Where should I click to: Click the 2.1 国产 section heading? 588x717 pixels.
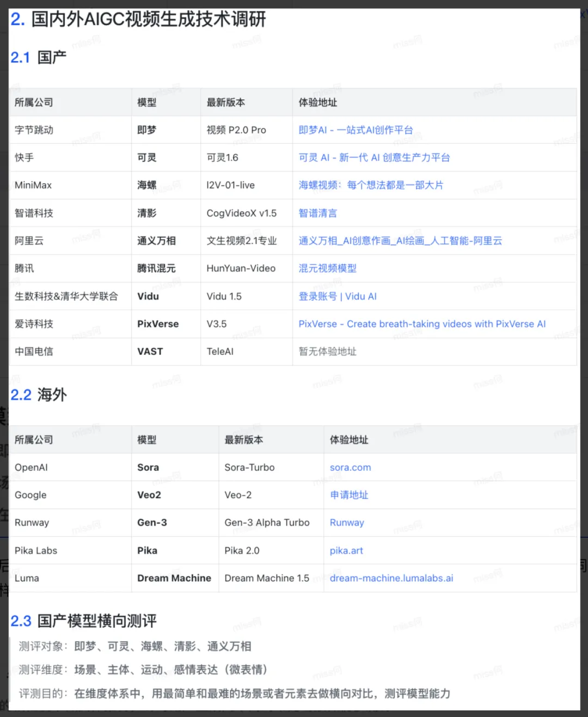click(x=38, y=57)
